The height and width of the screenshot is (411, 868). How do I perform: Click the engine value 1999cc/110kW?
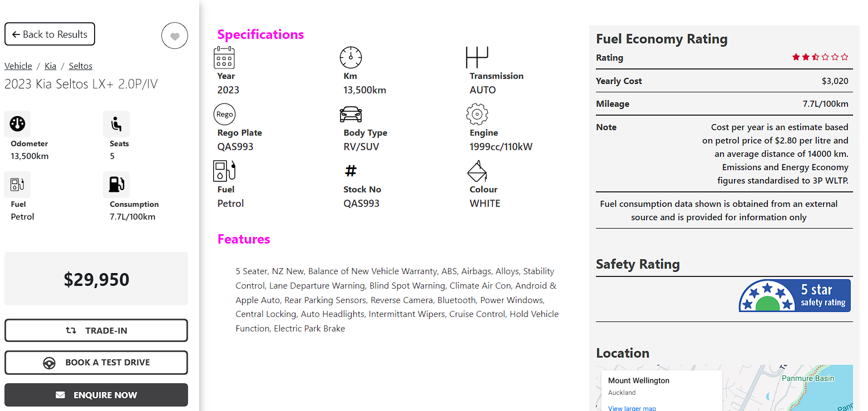click(x=501, y=147)
